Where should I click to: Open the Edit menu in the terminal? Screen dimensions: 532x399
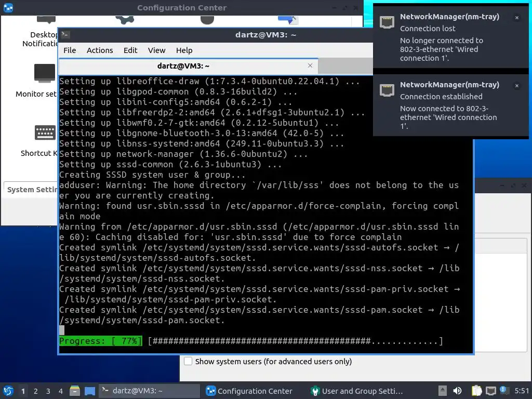click(130, 50)
